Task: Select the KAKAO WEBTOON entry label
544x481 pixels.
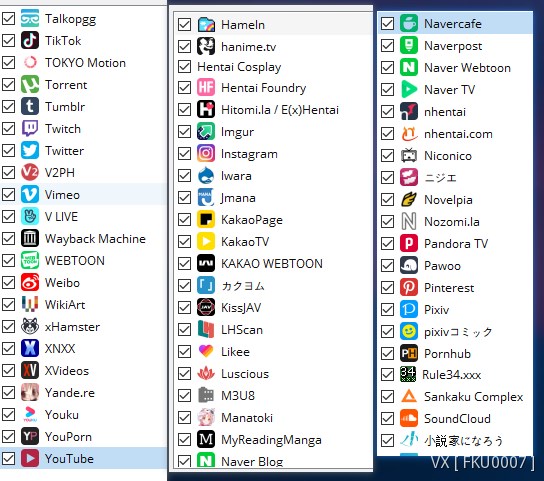Action: tap(272, 263)
